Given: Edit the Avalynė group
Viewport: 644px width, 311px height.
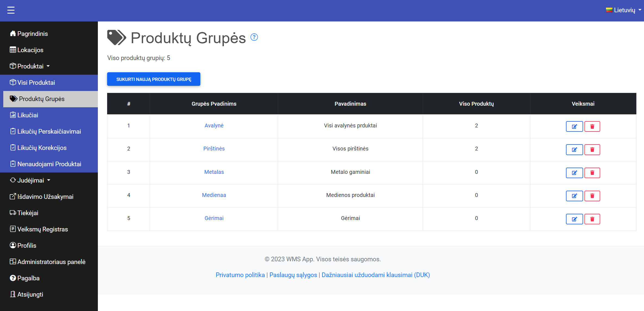Looking at the screenshot, I should (574, 126).
